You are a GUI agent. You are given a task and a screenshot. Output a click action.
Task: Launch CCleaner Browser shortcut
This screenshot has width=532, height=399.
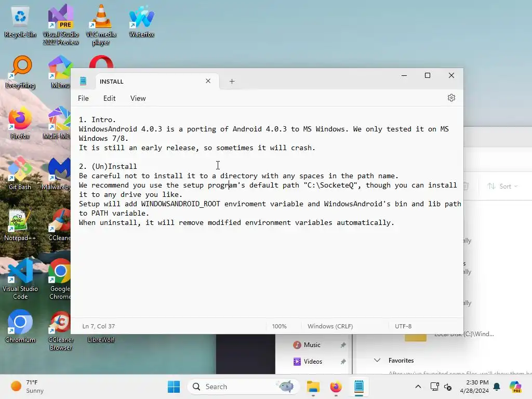pos(61,330)
